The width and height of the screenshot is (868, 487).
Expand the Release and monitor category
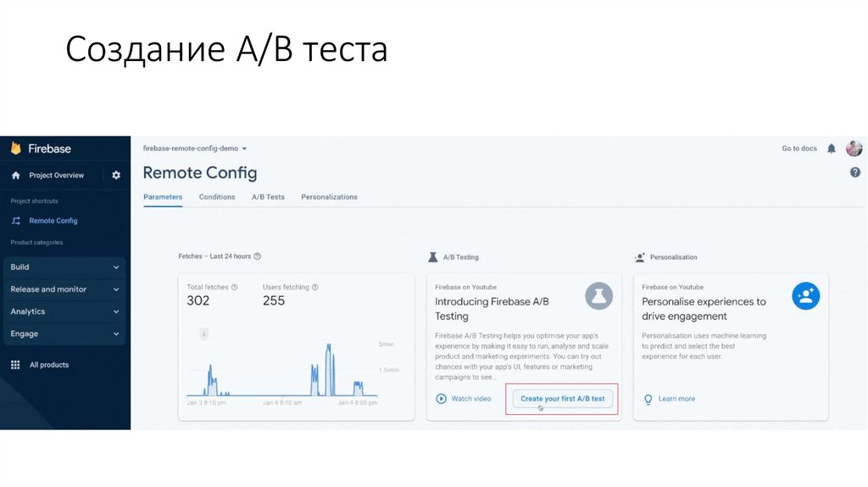[x=64, y=289]
